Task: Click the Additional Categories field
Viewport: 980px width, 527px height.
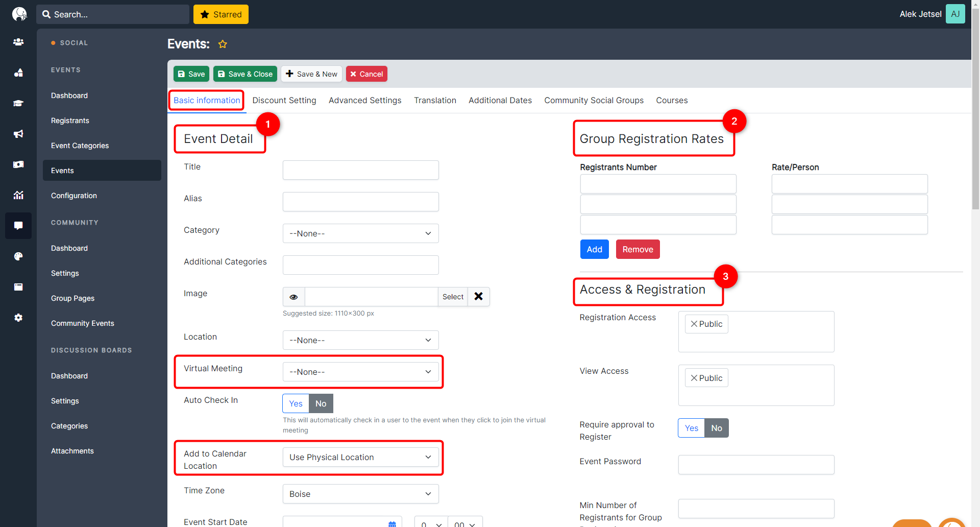Action: [360, 265]
